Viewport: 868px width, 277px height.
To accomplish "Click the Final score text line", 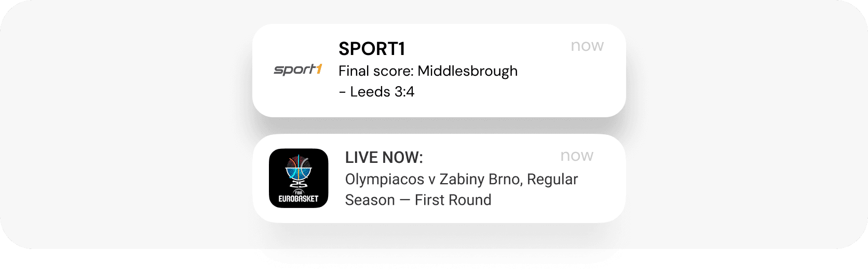I will [428, 71].
